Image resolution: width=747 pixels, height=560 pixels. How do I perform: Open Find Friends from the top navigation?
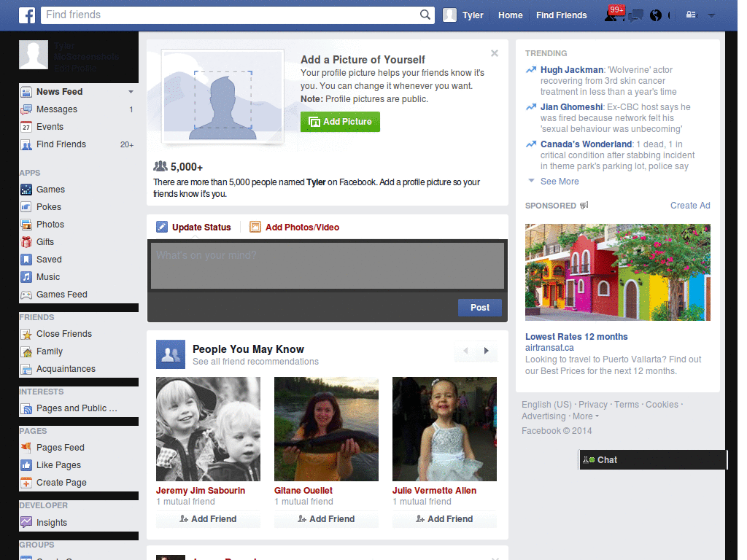click(x=561, y=15)
